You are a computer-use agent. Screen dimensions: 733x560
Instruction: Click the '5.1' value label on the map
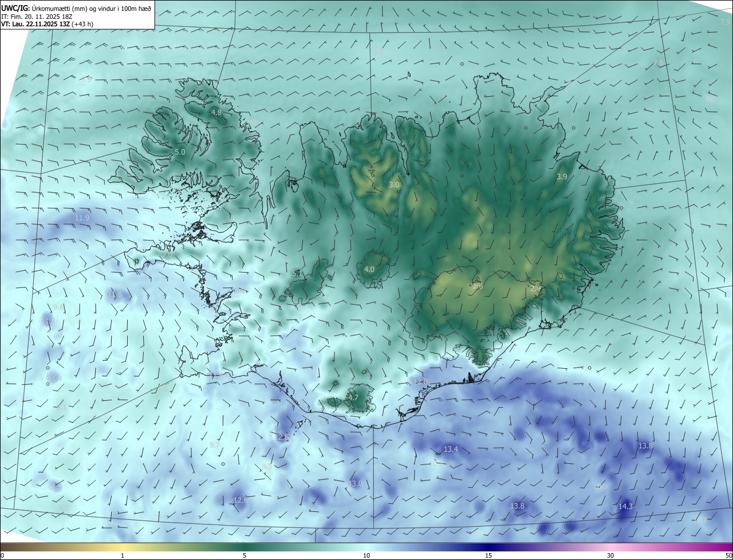point(297,274)
